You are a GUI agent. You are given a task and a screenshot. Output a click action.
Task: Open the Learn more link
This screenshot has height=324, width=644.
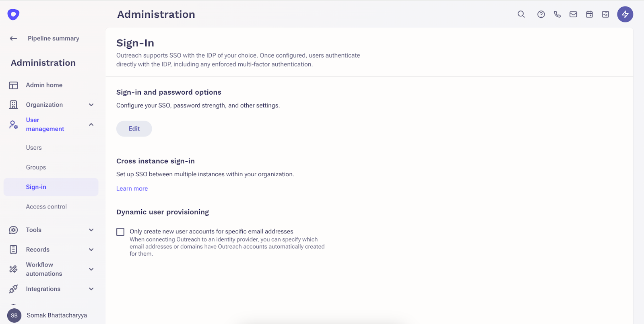(x=132, y=188)
